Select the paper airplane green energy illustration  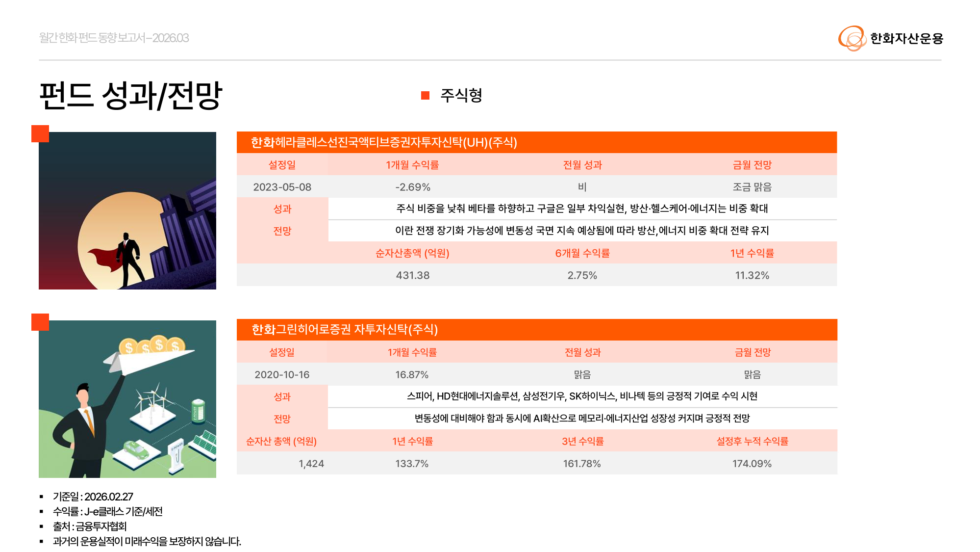tap(127, 399)
